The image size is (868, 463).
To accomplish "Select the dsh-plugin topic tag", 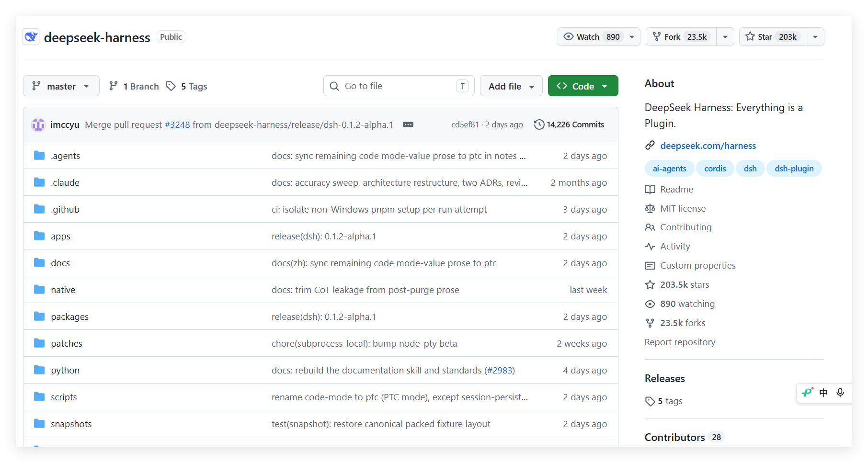I will pos(794,169).
